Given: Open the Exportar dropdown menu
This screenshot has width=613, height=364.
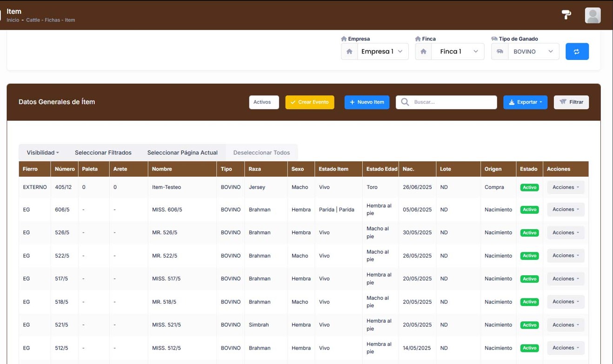Looking at the screenshot, I should pyautogui.click(x=525, y=102).
